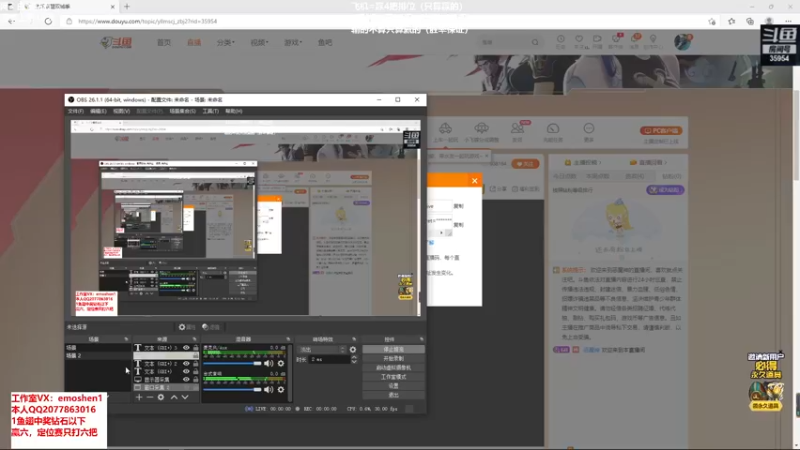This screenshot has width=800, height=450.
Task: Open the OBS 工具(T) menu
Action: (210, 111)
